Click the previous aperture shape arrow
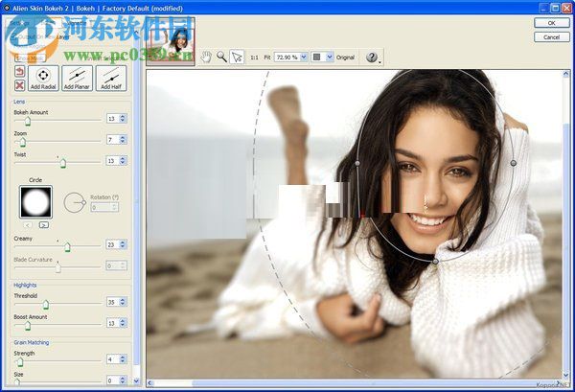Screen dimensions: 575x392 (28, 225)
